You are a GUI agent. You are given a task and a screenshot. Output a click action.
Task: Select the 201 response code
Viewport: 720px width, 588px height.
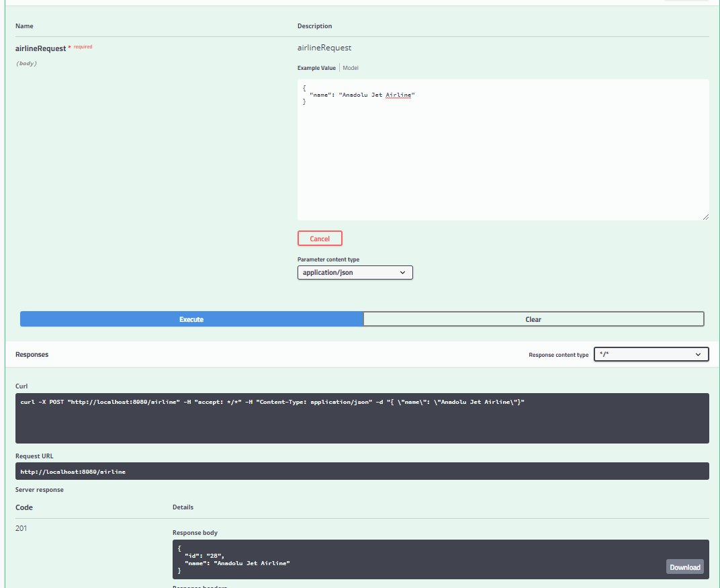point(21,528)
